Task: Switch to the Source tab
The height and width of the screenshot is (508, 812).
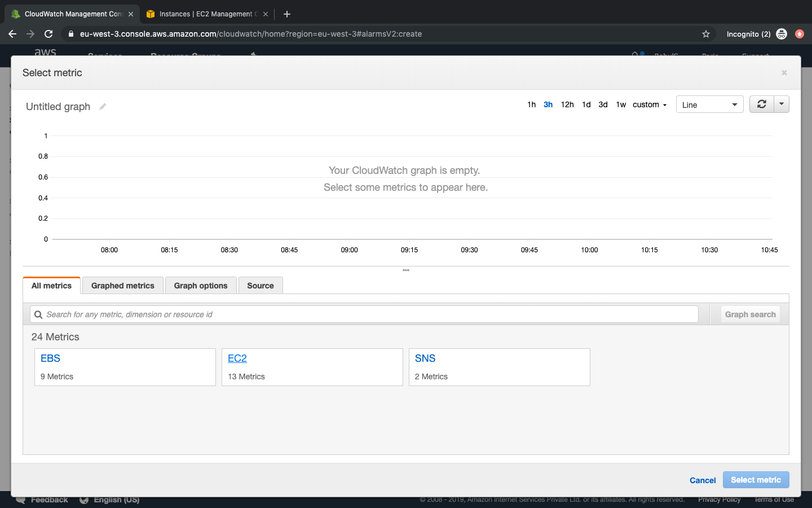Action: point(261,285)
